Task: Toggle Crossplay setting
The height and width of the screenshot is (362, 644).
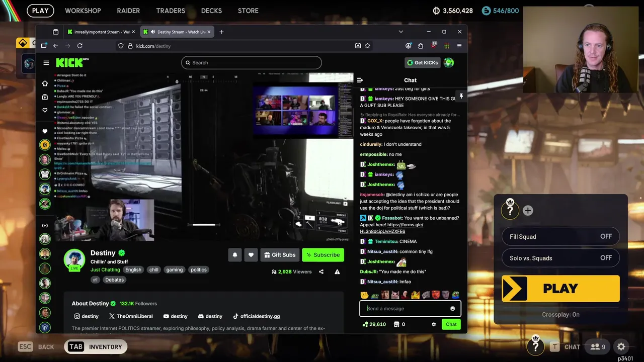Action: (560, 314)
